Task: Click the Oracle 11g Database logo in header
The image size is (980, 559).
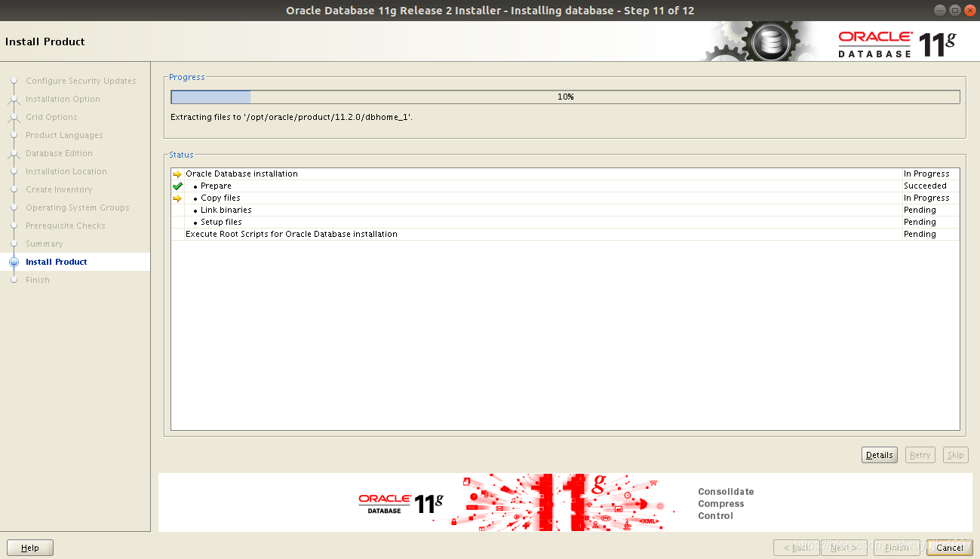Action: [897, 45]
